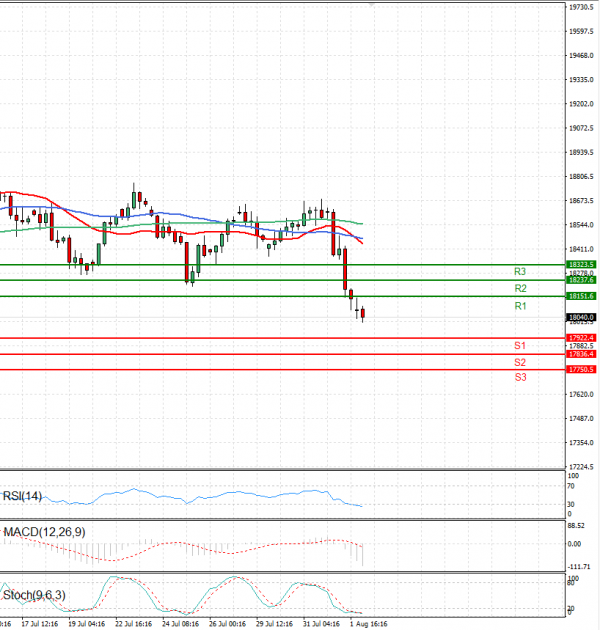Viewport: 600px width, 630px height.
Task: Select the Stoch(9,6,3) indicator label
Action: (x=34, y=595)
